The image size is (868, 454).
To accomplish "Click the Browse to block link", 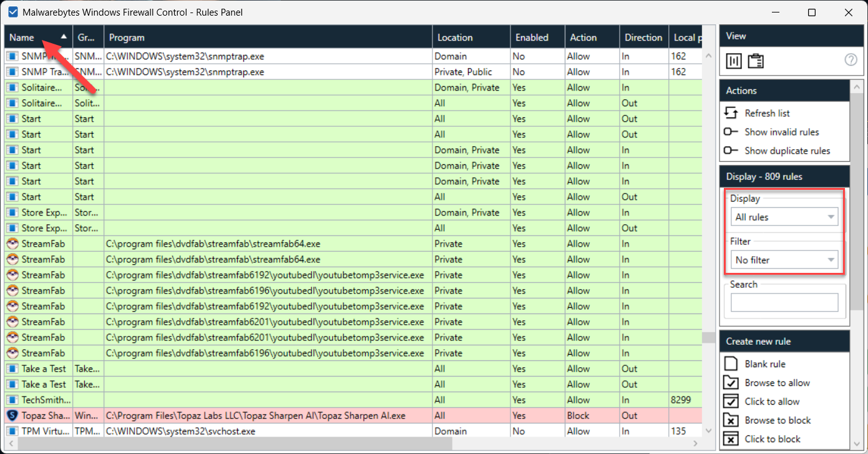I will [x=778, y=420].
